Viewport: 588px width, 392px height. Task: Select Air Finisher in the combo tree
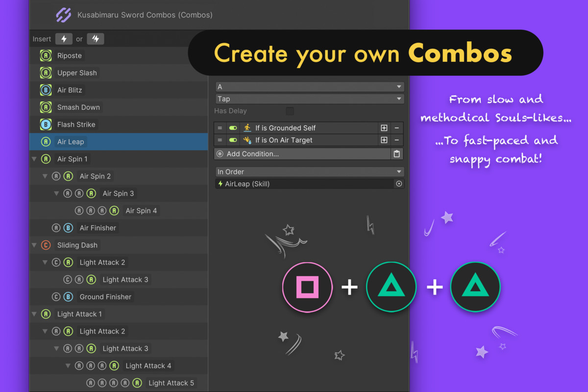(x=97, y=227)
